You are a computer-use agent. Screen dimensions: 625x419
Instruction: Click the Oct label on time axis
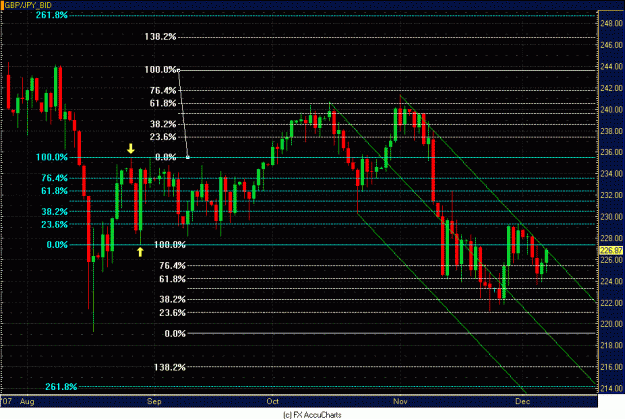click(273, 401)
